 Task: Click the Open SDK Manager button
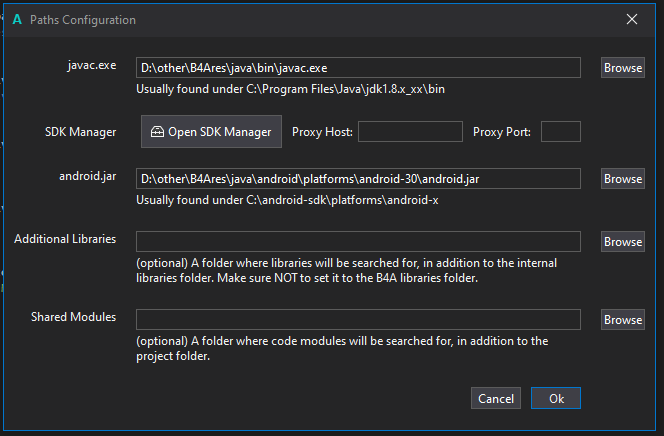pyautogui.click(x=210, y=132)
